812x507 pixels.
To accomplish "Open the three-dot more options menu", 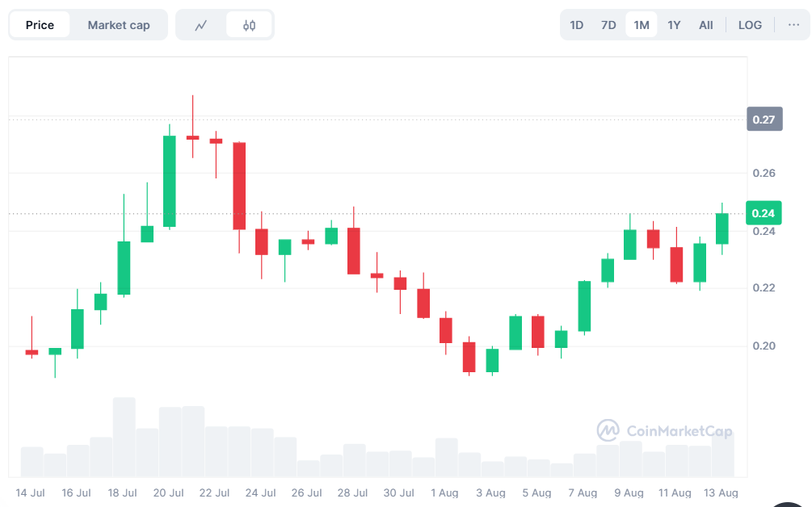I will click(793, 25).
